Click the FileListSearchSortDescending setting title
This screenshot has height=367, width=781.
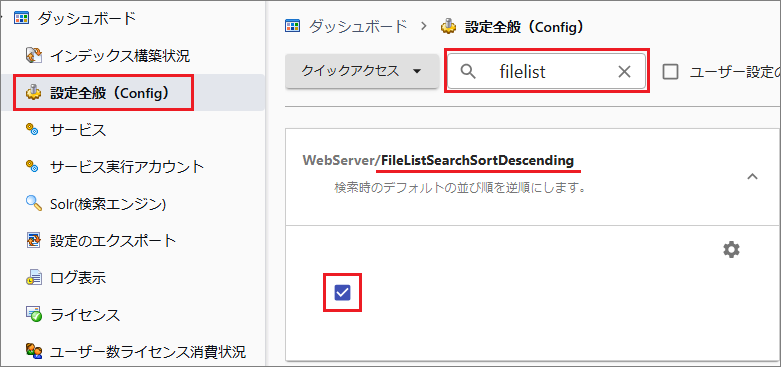click(x=477, y=161)
